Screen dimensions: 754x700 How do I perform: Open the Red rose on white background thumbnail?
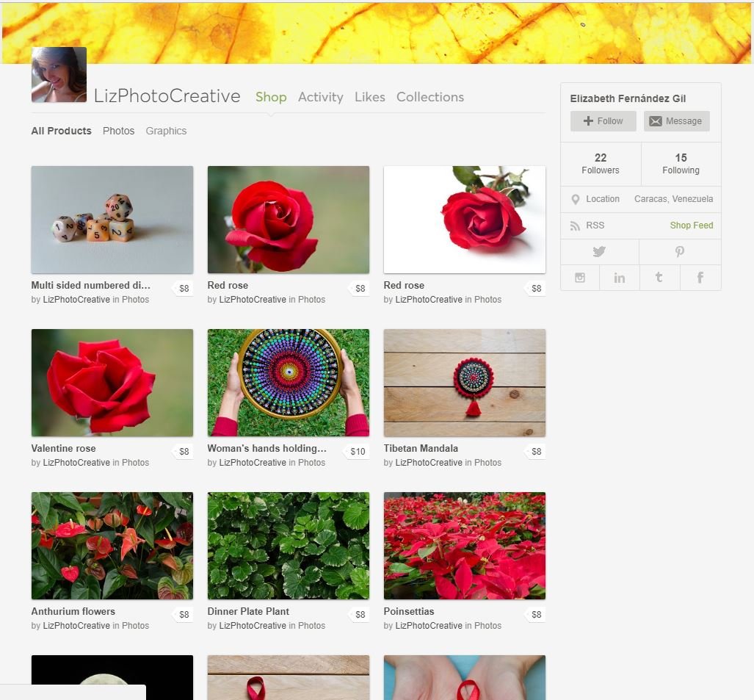465,220
